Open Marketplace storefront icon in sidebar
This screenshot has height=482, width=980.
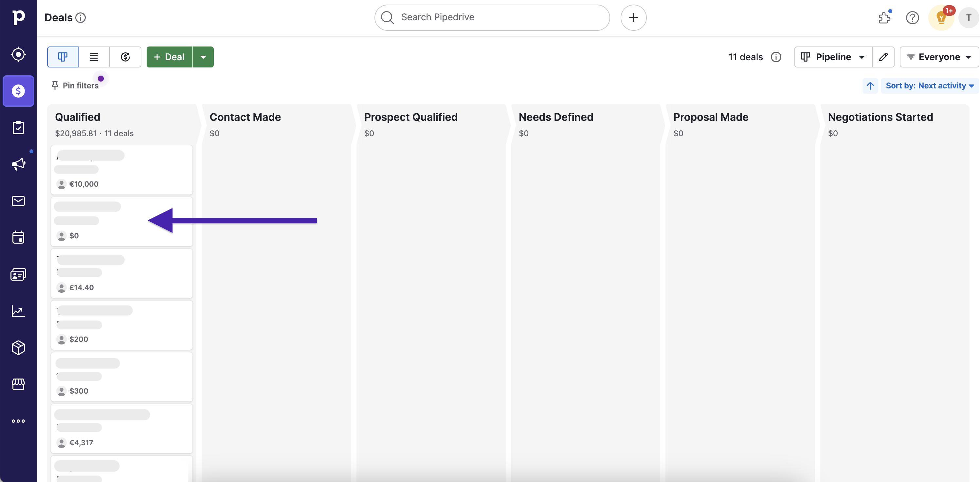click(18, 384)
